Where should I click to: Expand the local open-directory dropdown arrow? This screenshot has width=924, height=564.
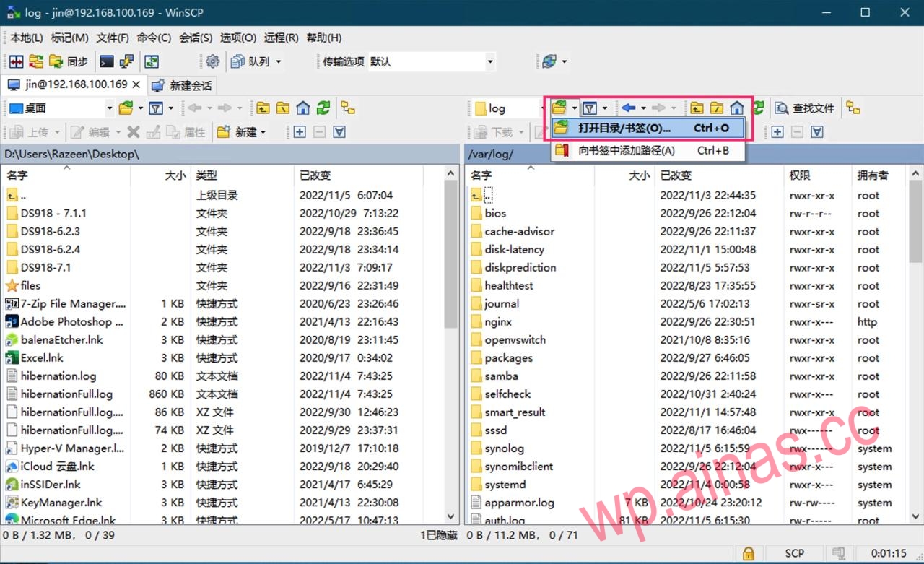point(140,108)
